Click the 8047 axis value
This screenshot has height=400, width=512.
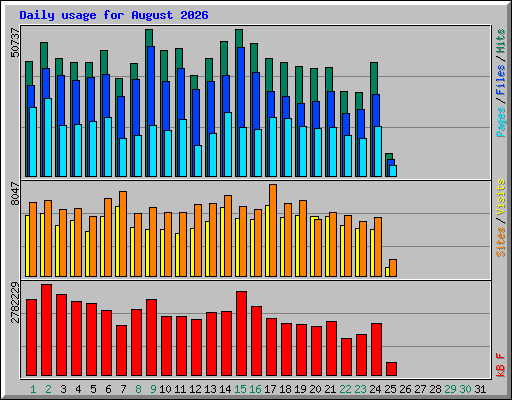(x=15, y=194)
